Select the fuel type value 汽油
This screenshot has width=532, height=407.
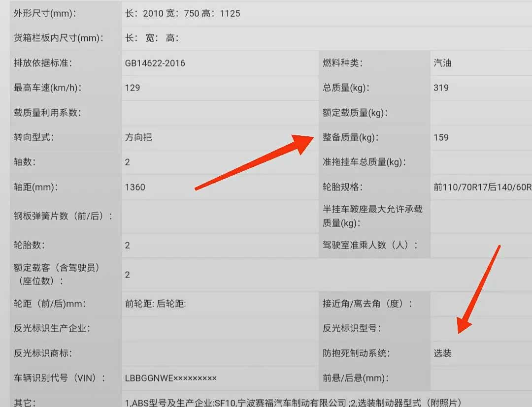point(442,63)
